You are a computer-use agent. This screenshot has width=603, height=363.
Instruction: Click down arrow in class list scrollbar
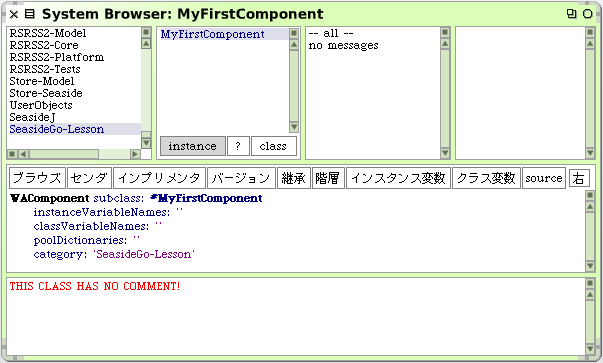coord(294,127)
